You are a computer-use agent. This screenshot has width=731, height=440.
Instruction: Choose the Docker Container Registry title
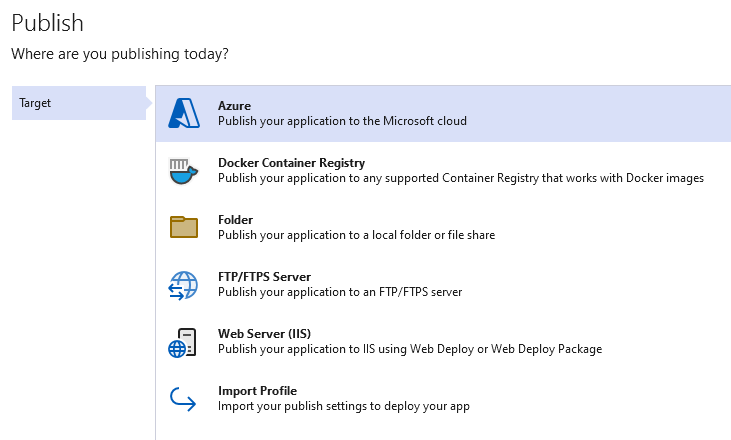click(x=291, y=163)
